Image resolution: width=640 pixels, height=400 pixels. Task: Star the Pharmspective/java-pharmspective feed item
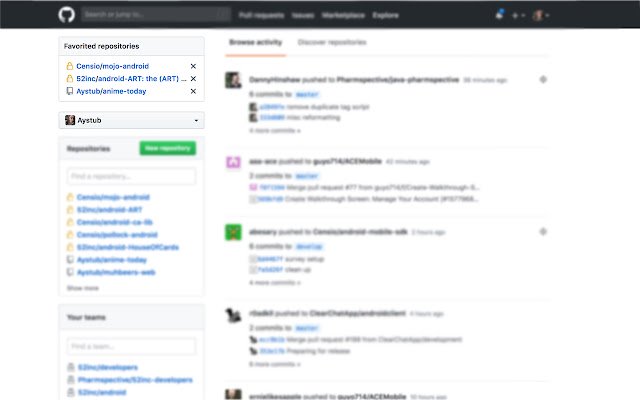point(543,79)
